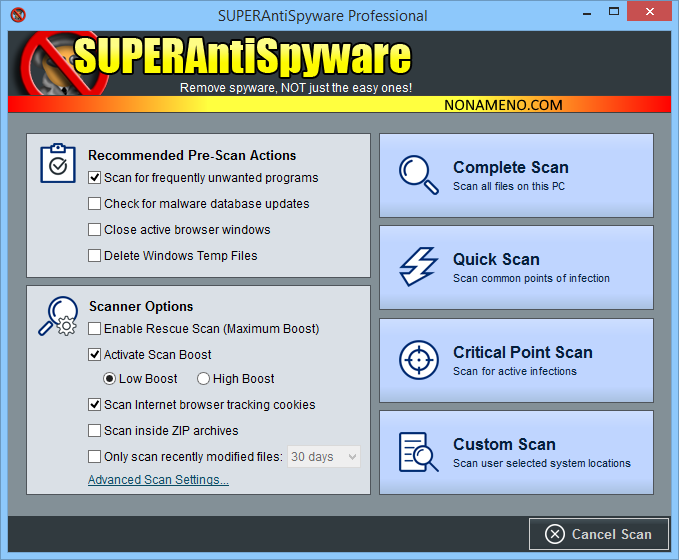Click the Quick Scan lightning bolt icon
This screenshot has width=679, height=560.
(418, 267)
